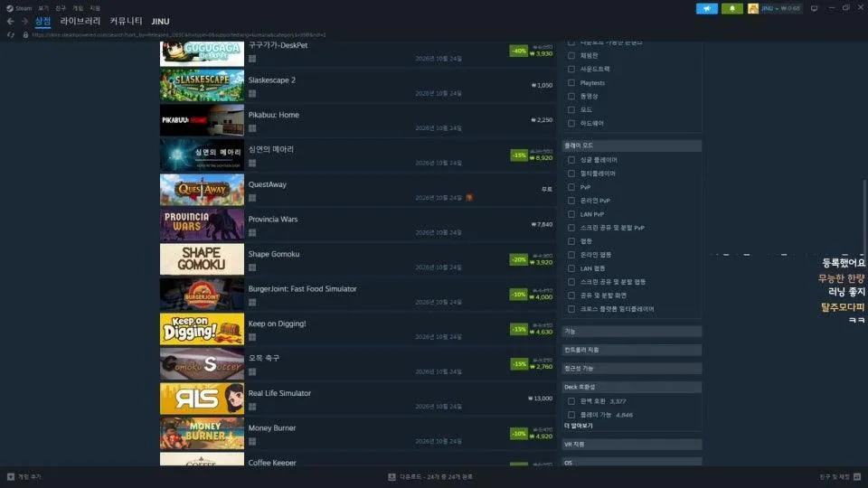The height and width of the screenshot is (488, 868).
Task: Click the padlock icon beside the URL
Action: coord(25,35)
